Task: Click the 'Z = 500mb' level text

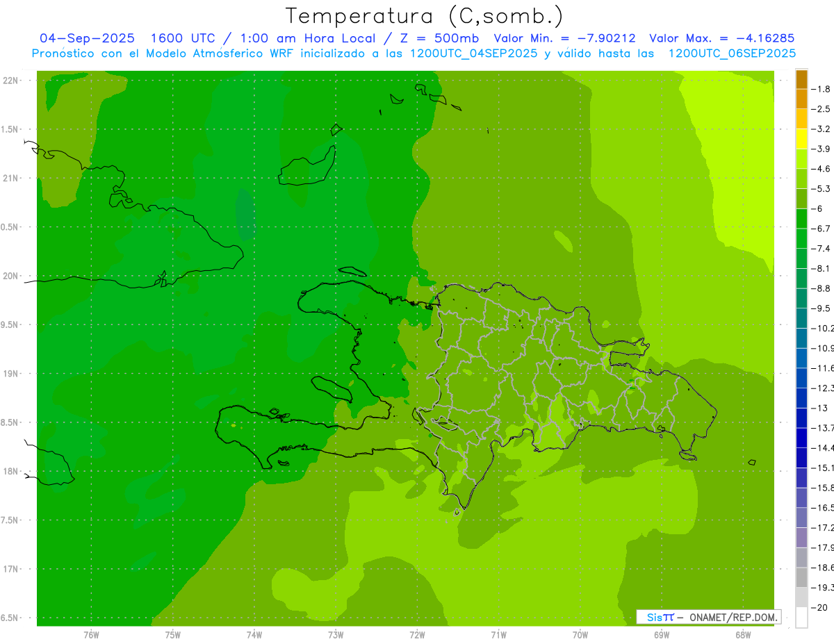Action: tap(439, 38)
